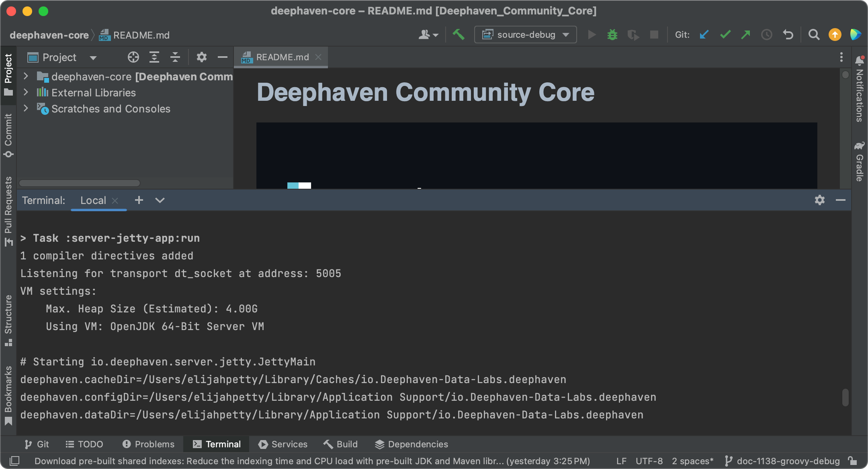Image resolution: width=868 pixels, height=469 pixels.
Task: Click the terminal vertical scrollbar thumb
Action: [845, 398]
